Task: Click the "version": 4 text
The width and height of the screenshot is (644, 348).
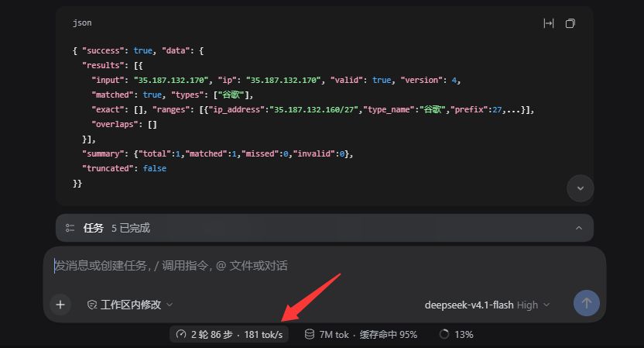Action: 428,80
